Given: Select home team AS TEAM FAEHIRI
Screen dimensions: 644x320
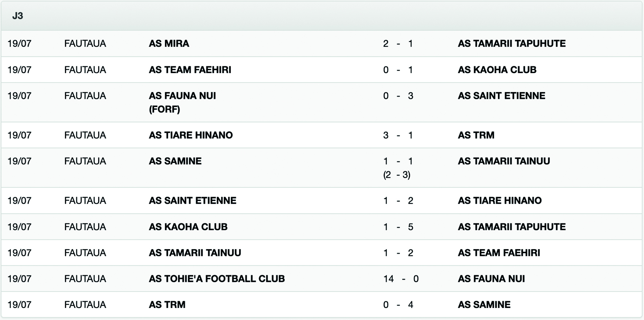Looking at the screenshot, I should pyautogui.click(x=190, y=70).
